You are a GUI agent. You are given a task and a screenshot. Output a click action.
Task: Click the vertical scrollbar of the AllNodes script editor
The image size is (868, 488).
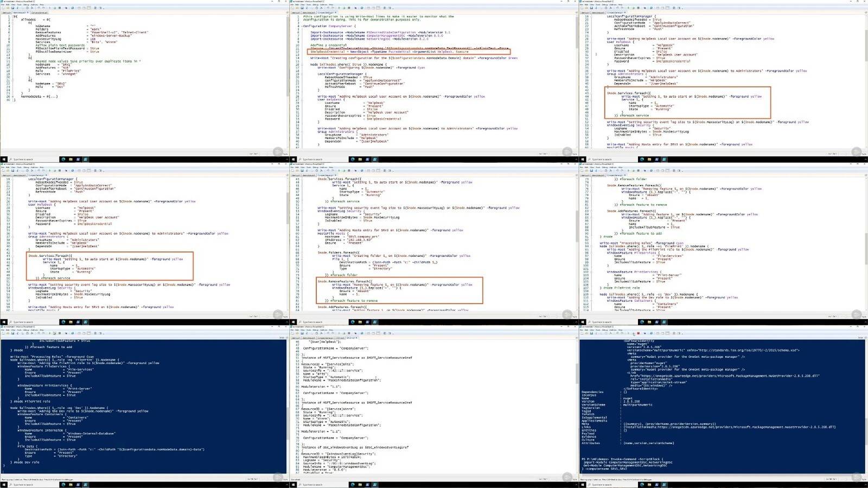coord(287,81)
